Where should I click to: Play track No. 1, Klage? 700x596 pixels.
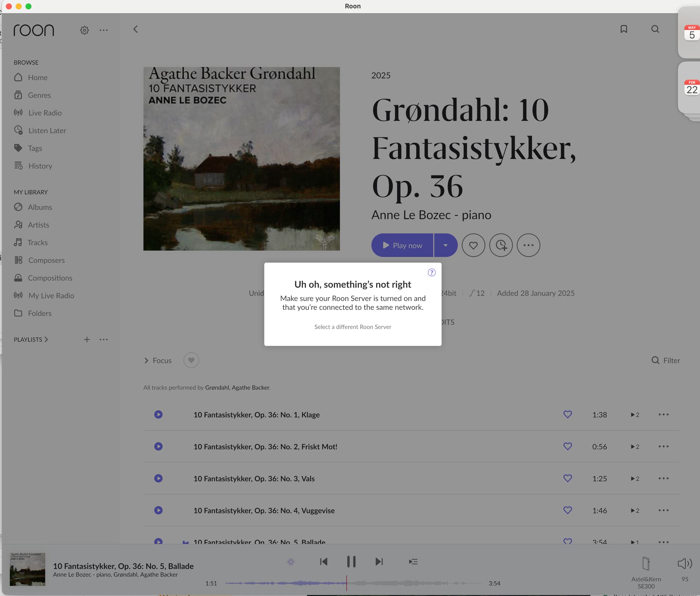click(158, 414)
